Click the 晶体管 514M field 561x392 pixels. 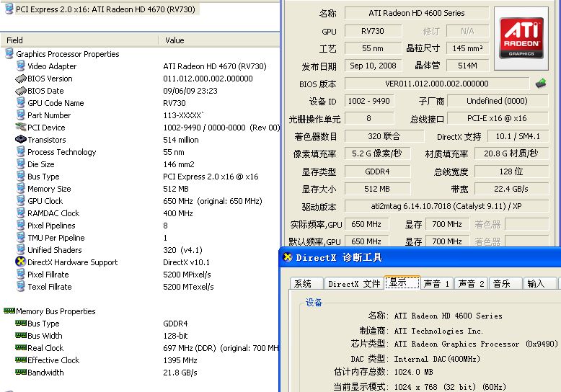[x=467, y=66]
